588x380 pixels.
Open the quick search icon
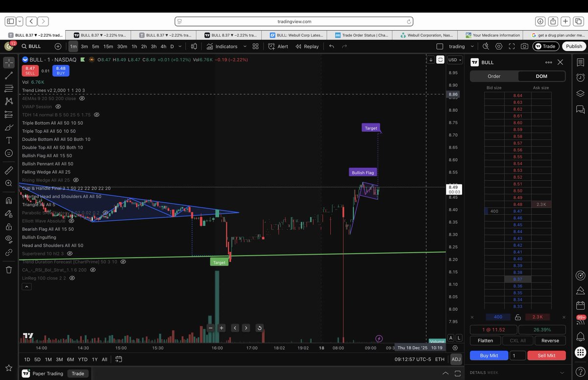coord(486,47)
